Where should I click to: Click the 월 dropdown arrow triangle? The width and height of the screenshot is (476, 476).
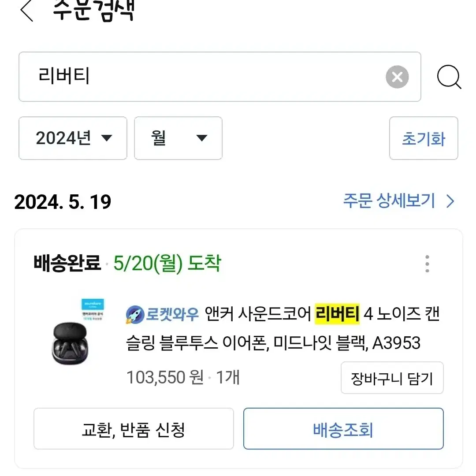(x=201, y=138)
